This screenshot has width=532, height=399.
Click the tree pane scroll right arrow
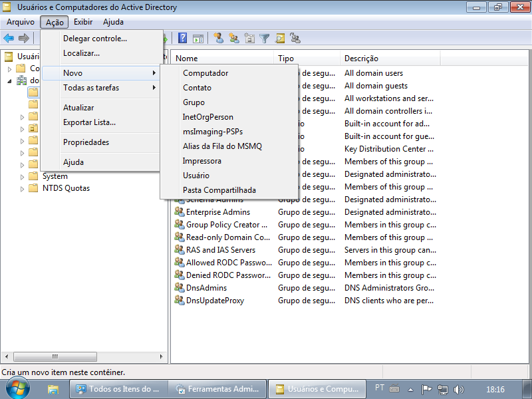pos(161,356)
